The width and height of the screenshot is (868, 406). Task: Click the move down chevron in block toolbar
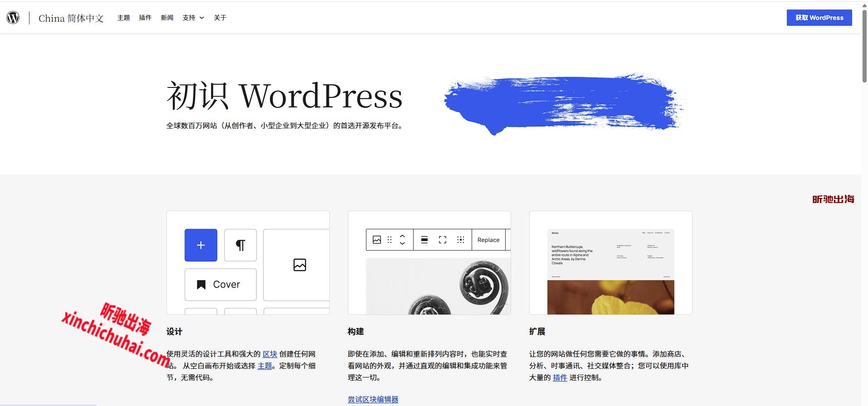402,243
